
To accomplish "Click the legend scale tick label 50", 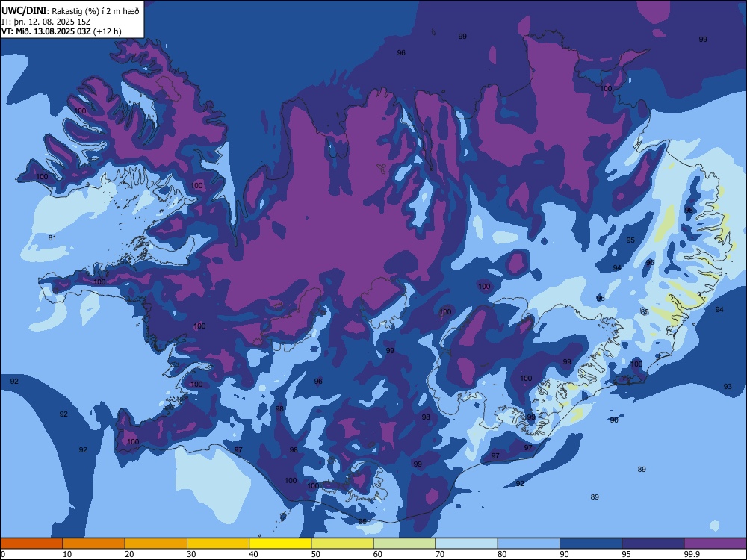I will pyautogui.click(x=316, y=554).
